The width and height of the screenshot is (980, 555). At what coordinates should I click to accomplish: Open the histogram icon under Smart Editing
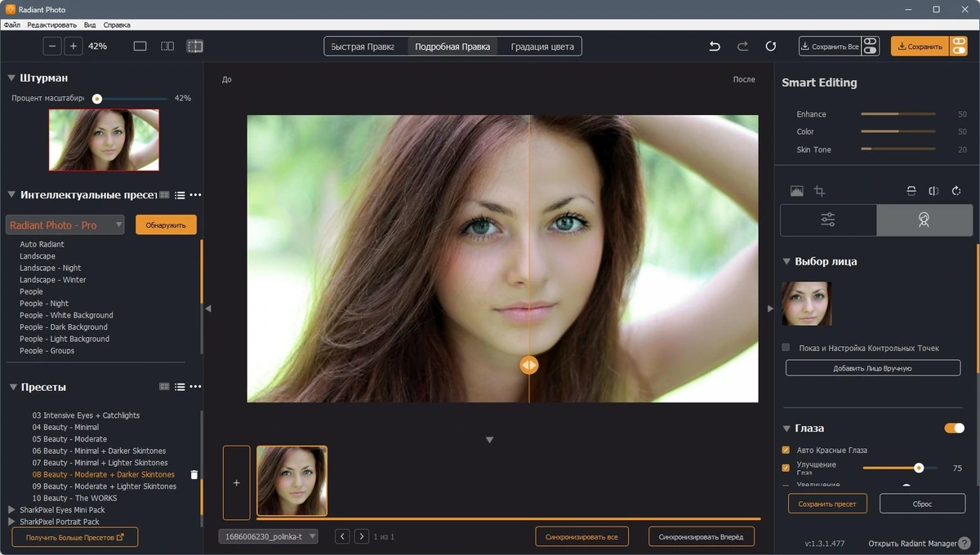tap(796, 191)
